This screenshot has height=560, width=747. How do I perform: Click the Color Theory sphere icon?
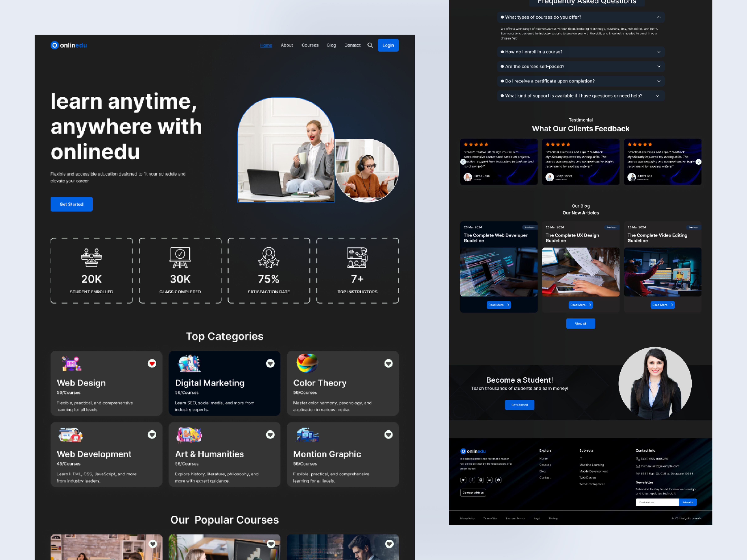(x=307, y=363)
